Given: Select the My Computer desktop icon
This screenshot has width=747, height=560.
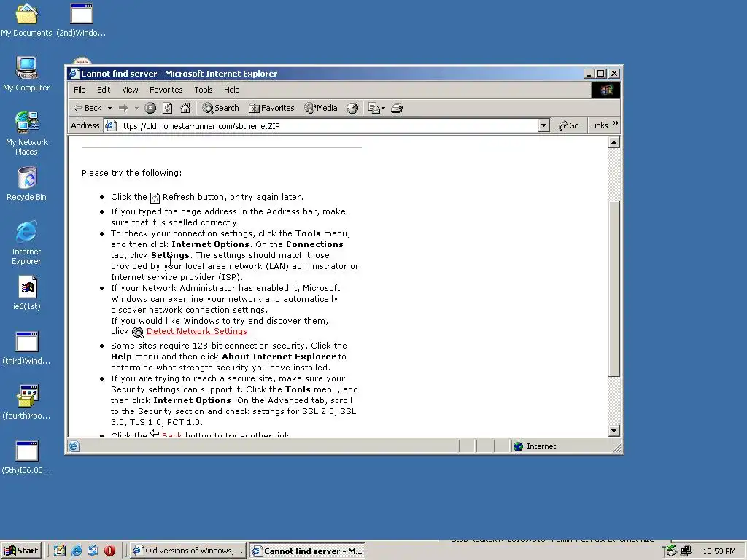Looking at the screenshot, I should (x=26, y=74).
